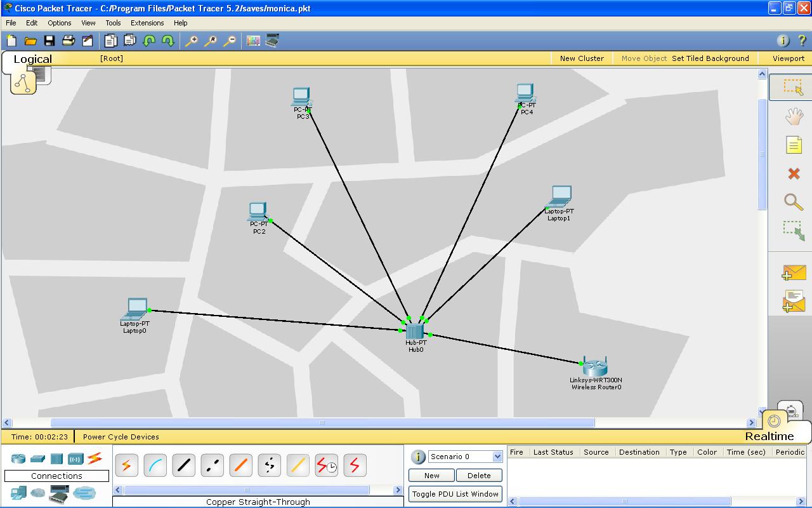Select Multiuser Connection category
Image resolution: width=812 pixels, height=508 pixels.
[x=84, y=493]
